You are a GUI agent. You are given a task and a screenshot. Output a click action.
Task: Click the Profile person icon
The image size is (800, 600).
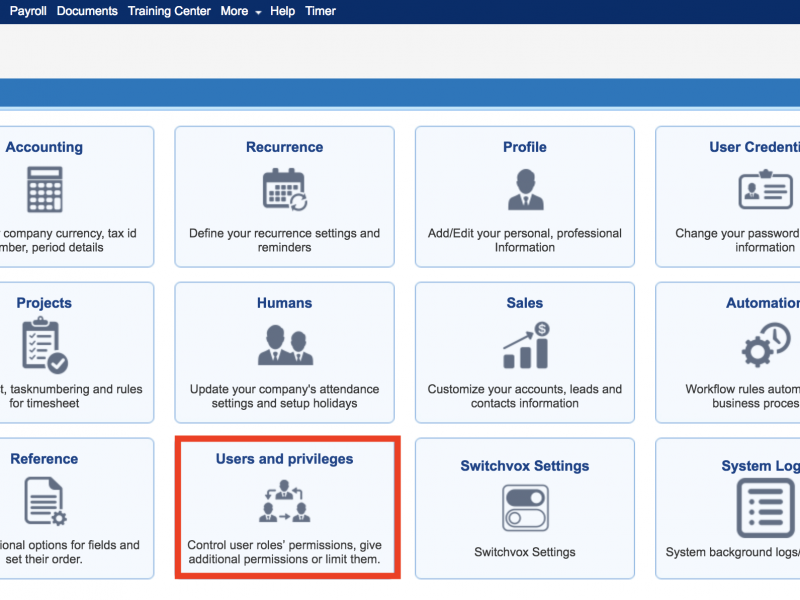pyautogui.click(x=525, y=189)
